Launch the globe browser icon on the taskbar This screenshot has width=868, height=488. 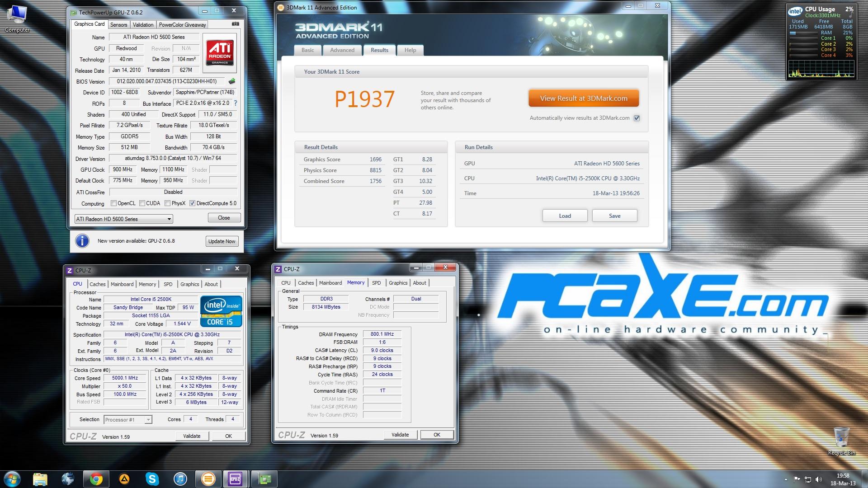(68, 479)
